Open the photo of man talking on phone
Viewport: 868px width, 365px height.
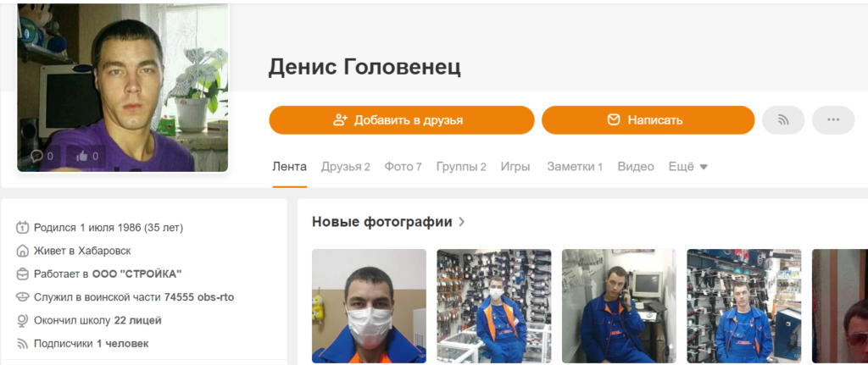point(619,306)
